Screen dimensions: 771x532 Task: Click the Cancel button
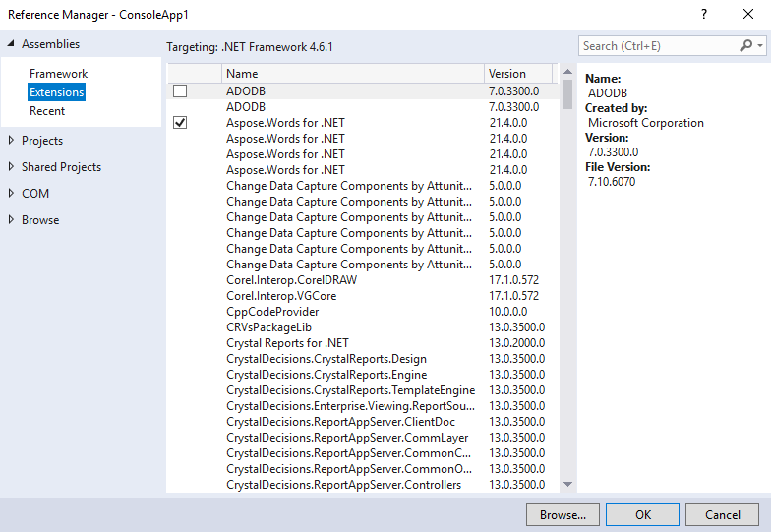pos(722,515)
